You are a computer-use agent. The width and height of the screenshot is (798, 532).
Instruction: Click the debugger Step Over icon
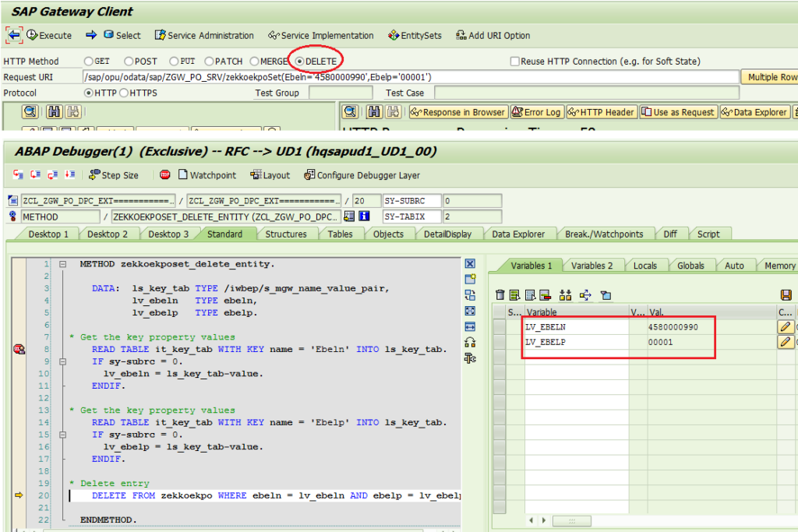[35, 174]
